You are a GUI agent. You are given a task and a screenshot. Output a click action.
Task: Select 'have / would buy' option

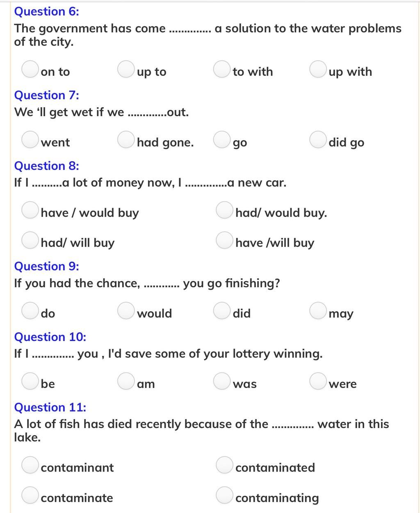click(30, 210)
